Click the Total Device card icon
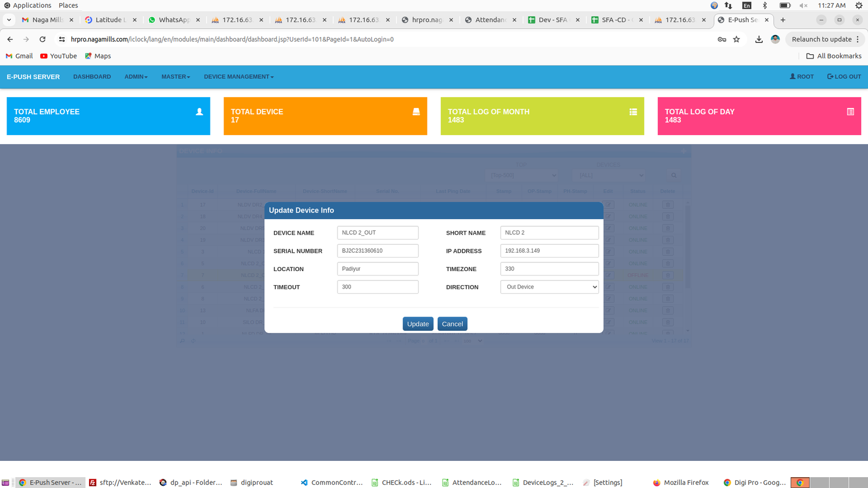868x488 pixels. click(416, 112)
